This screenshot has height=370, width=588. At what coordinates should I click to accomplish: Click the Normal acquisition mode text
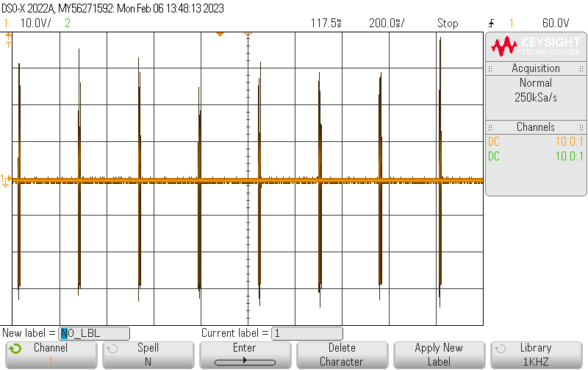pyautogui.click(x=536, y=83)
